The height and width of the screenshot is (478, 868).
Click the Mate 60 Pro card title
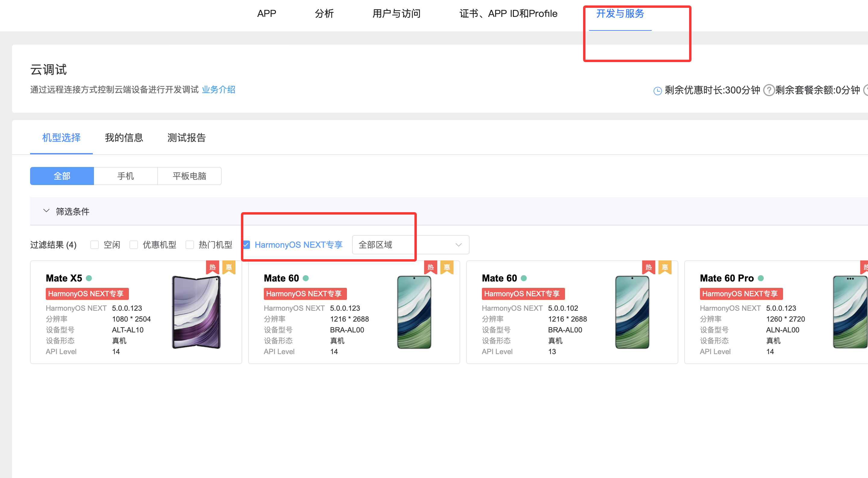(727, 278)
